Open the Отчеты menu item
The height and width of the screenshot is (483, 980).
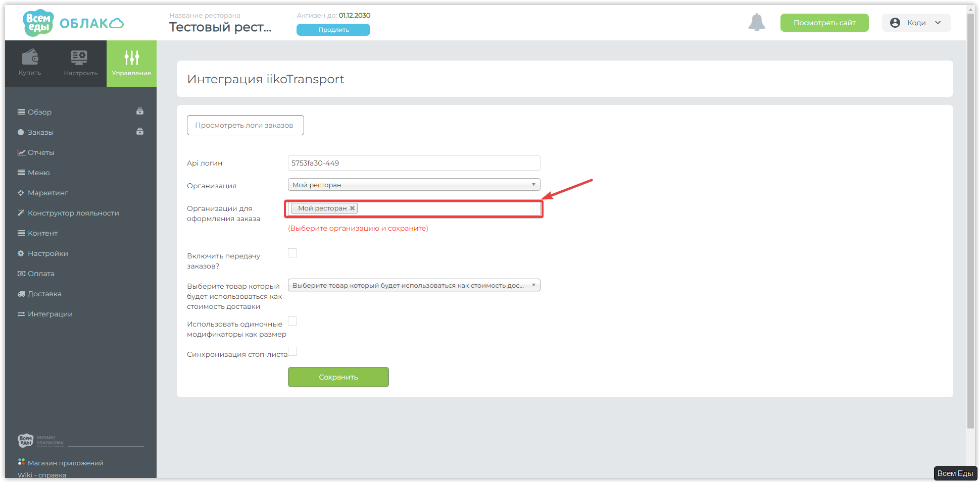[41, 152]
